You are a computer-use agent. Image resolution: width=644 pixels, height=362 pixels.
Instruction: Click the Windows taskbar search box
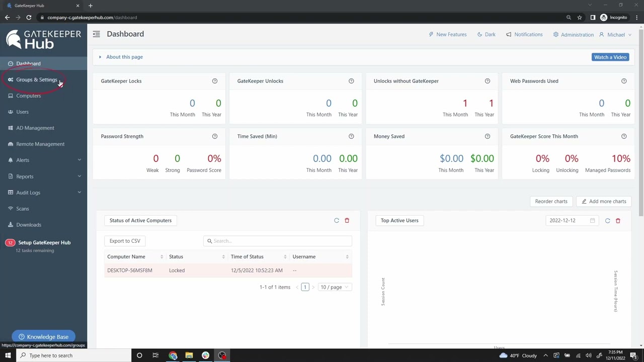(x=74, y=355)
